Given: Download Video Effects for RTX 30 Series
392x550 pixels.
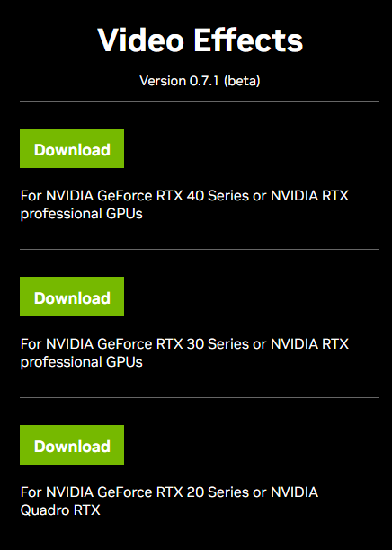Looking at the screenshot, I should [x=72, y=297].
